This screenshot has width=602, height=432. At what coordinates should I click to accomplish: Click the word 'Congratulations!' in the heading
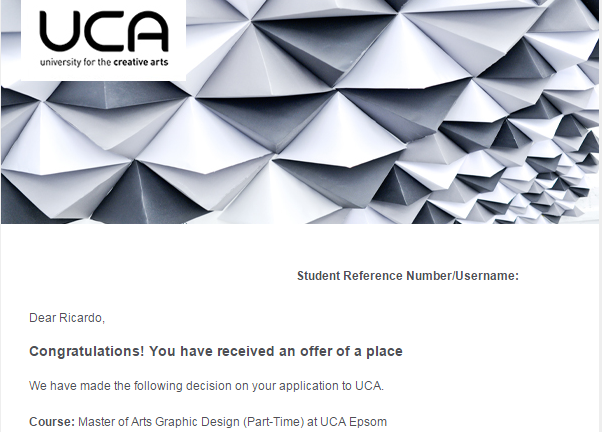[84, 352]
